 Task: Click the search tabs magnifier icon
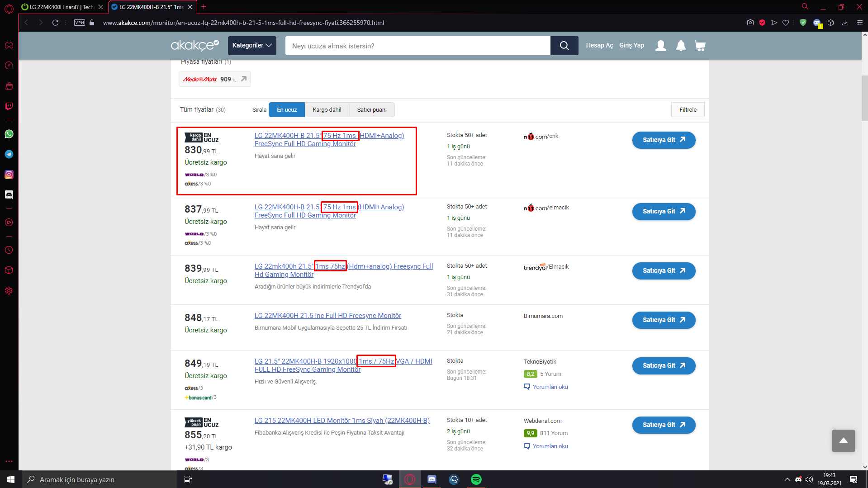[805, 7]
